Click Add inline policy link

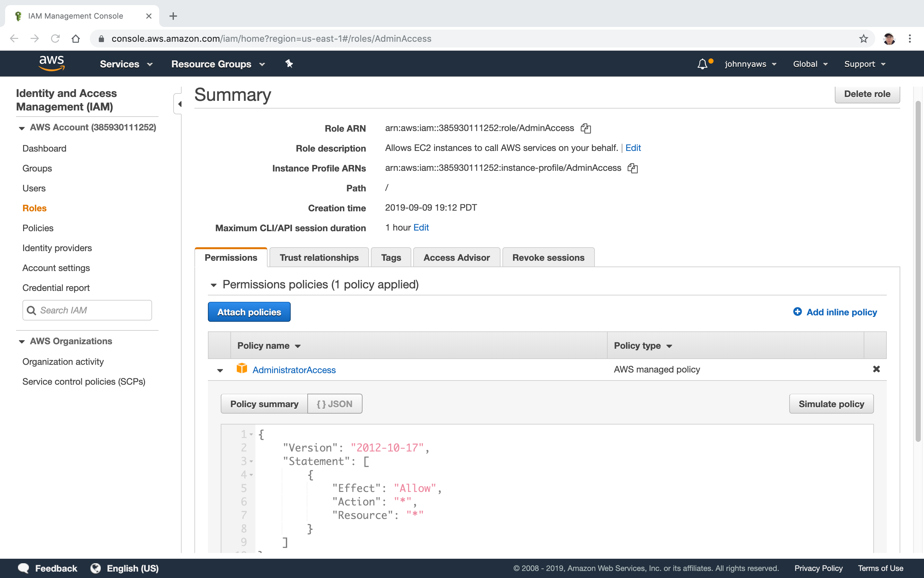[x=842, y=312]
